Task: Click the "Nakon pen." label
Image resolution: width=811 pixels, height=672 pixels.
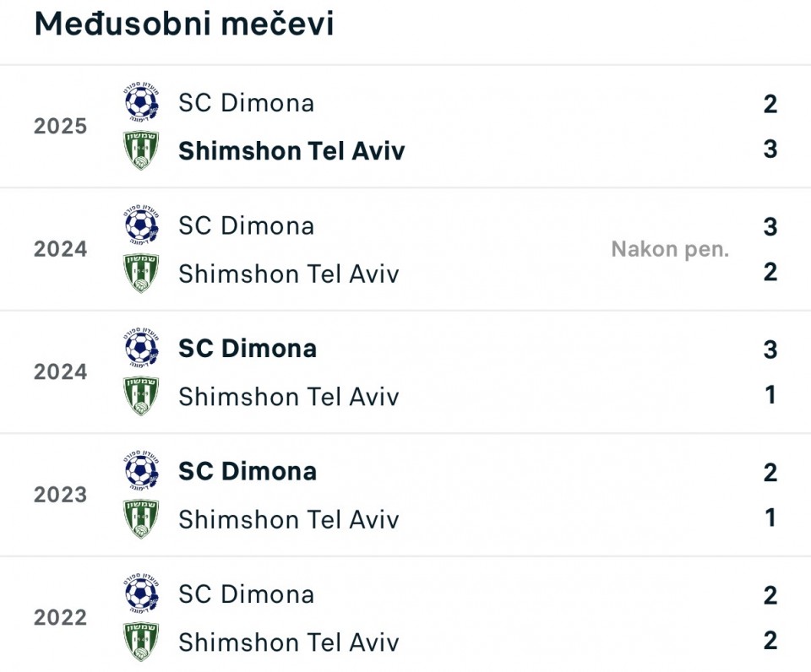Action: pyautogui.click(x=670, y=249)
